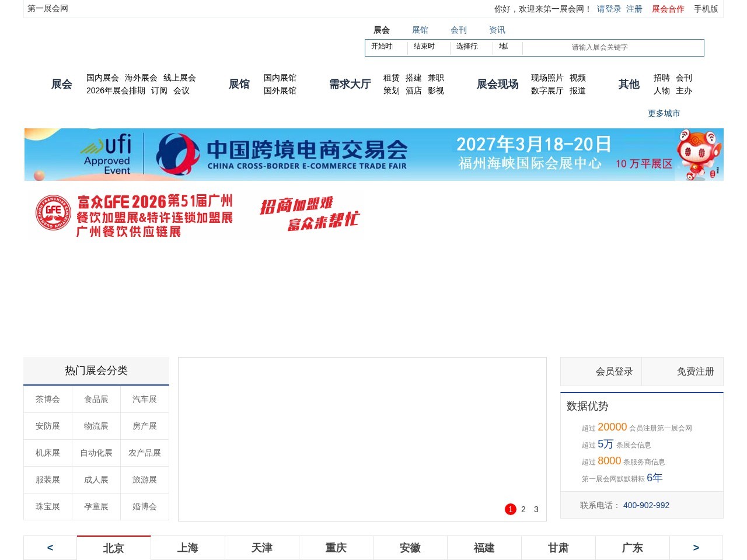
Task: Open the 食品展 category
Action: (96, 400)
